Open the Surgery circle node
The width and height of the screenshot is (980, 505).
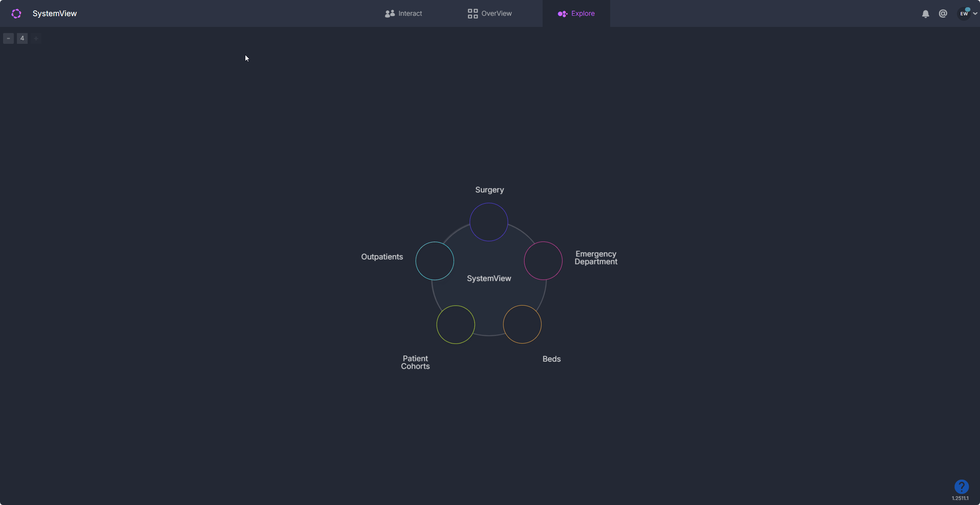(x=489, y=222)
